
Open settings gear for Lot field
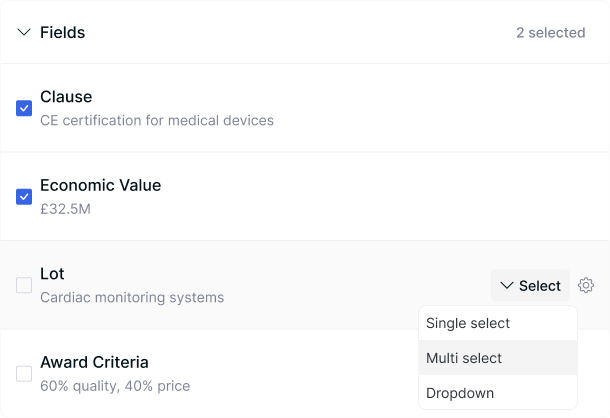585,285
